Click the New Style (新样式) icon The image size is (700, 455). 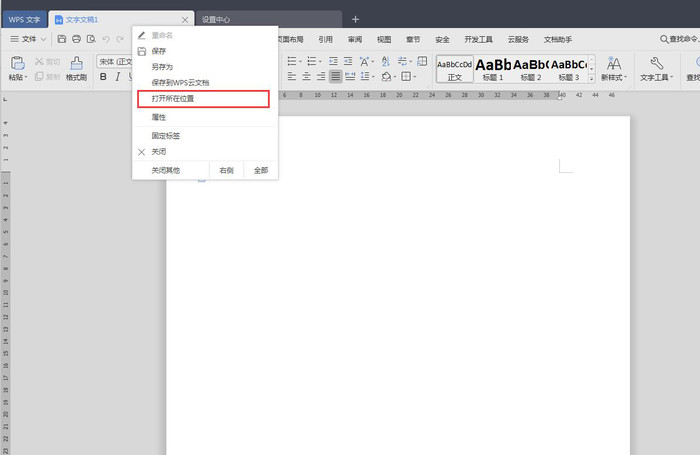[611, 67]
